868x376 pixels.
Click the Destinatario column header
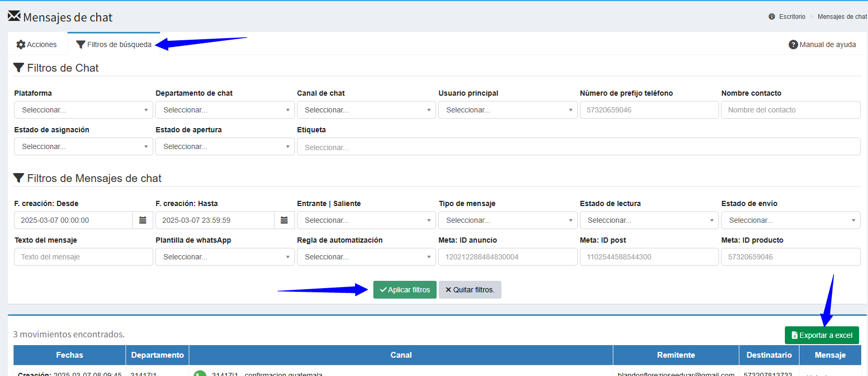click(x=769, y=355)
